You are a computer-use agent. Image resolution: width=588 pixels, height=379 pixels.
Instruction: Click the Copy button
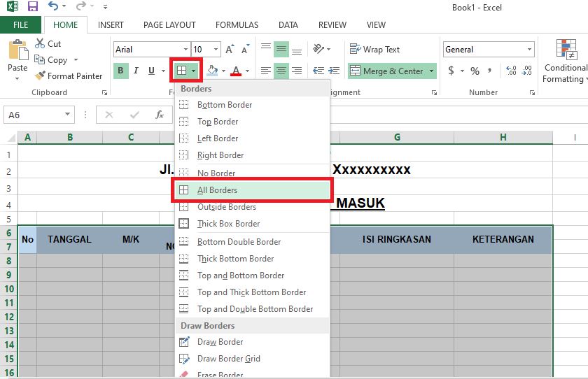pyautogui.click(x=51, y=60)
